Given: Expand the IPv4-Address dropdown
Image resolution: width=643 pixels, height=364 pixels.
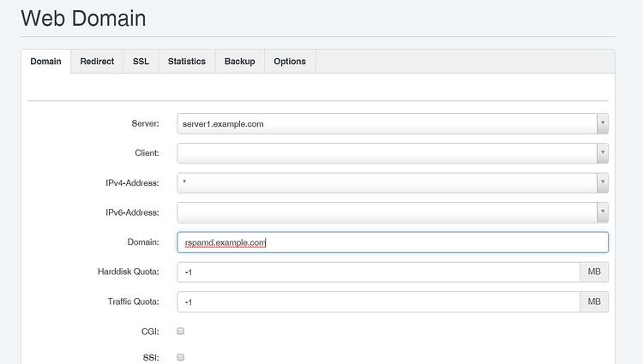Looking at the screenshot, I should [393, 182].
